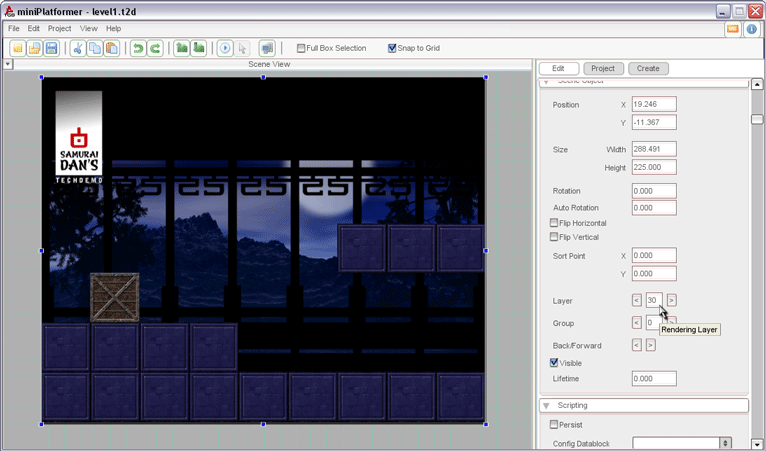Screen dimensions: 766x451
Task: Open the File menu
Action: 14,28
